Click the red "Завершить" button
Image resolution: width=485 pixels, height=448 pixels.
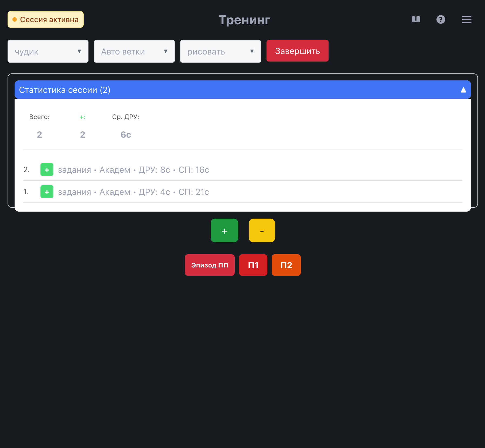tap(297, 51)
